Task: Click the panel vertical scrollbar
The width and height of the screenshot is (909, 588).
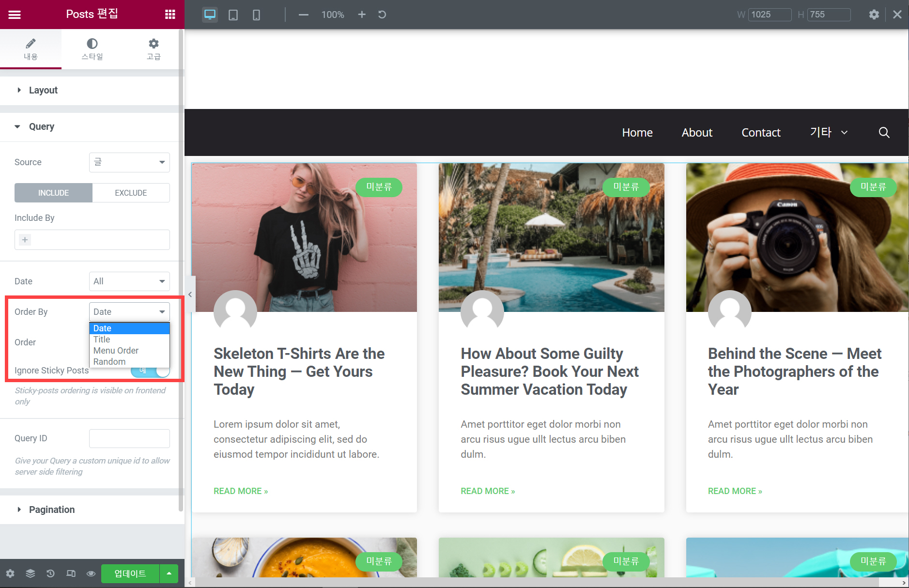Action: [181, 270]
